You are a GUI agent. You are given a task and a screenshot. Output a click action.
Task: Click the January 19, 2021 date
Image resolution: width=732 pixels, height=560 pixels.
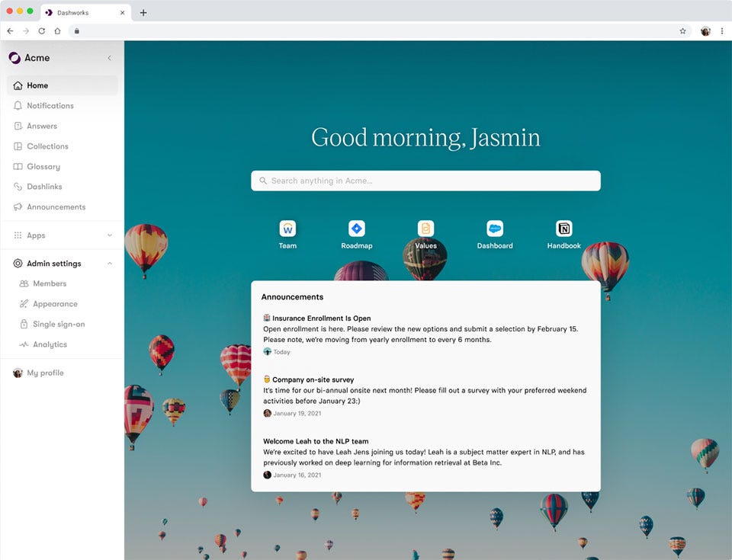pos(297,414)
